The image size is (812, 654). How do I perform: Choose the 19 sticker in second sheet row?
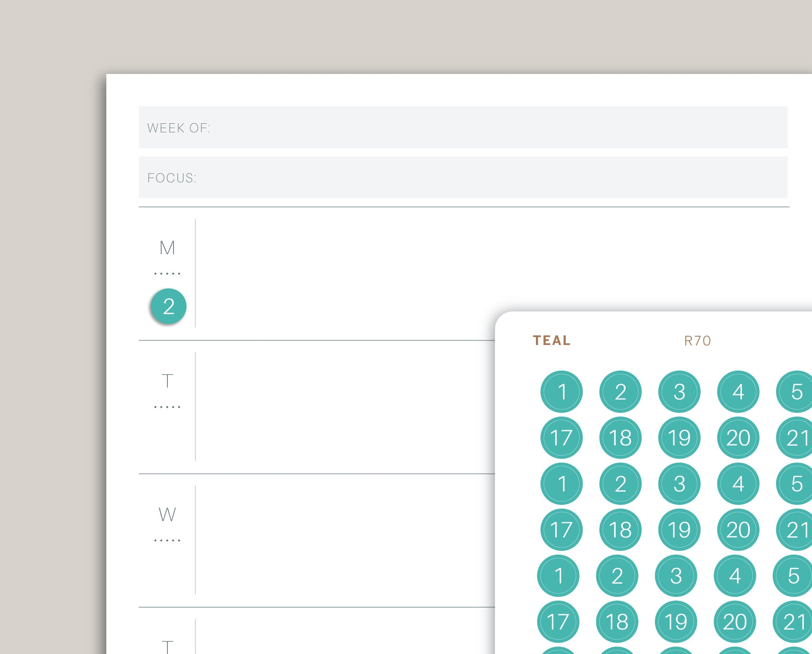(x=679, y=438)
